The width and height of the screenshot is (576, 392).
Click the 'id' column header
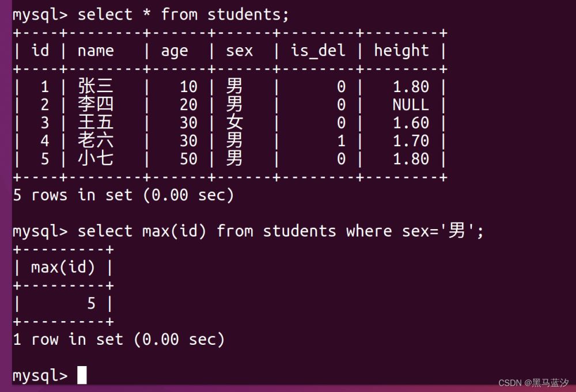pos(40,51)
